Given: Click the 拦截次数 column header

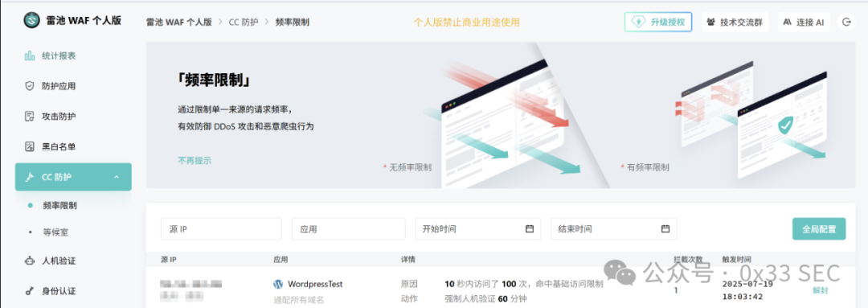Looking at the screenshot, I should [x=687, y=259].
